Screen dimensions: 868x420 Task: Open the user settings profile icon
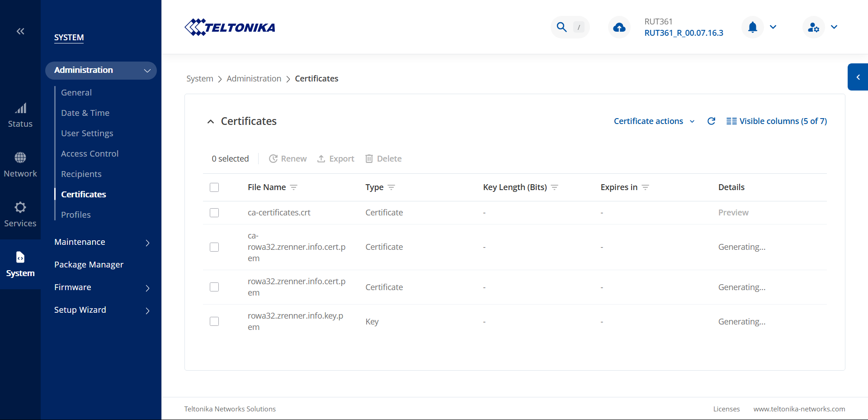pyautogui.click(x=813, y=27)
